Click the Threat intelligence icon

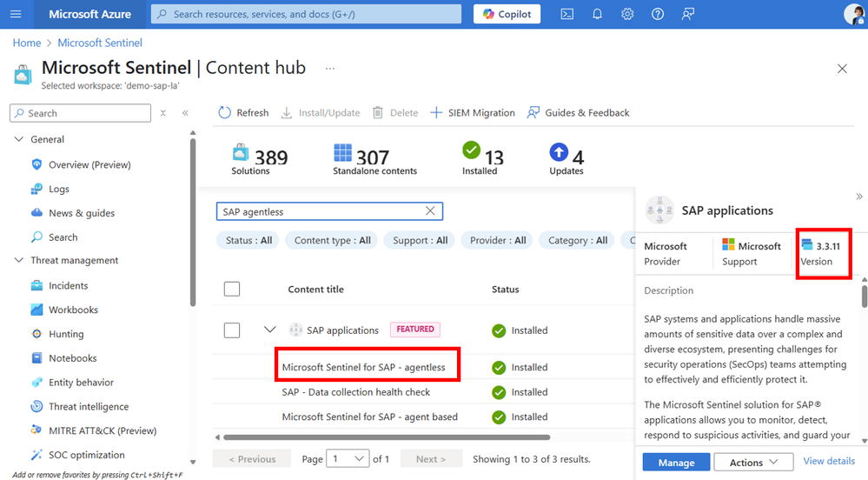click(x=36, y=406)
